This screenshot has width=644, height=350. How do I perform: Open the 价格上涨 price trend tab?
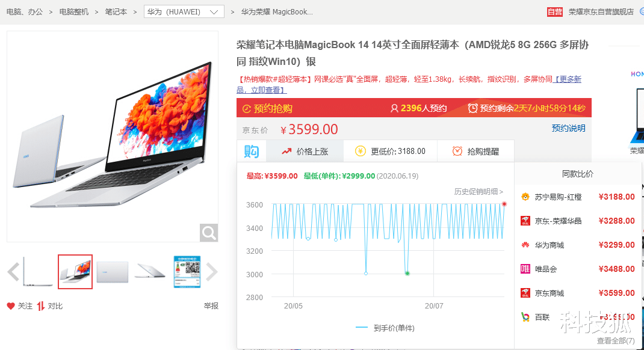[x=305, y=152]
